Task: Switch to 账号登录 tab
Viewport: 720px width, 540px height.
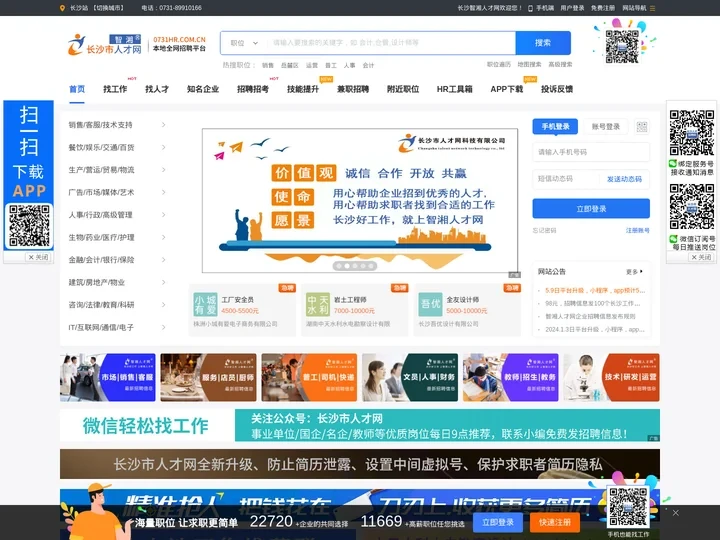Action: coord(606,127)
